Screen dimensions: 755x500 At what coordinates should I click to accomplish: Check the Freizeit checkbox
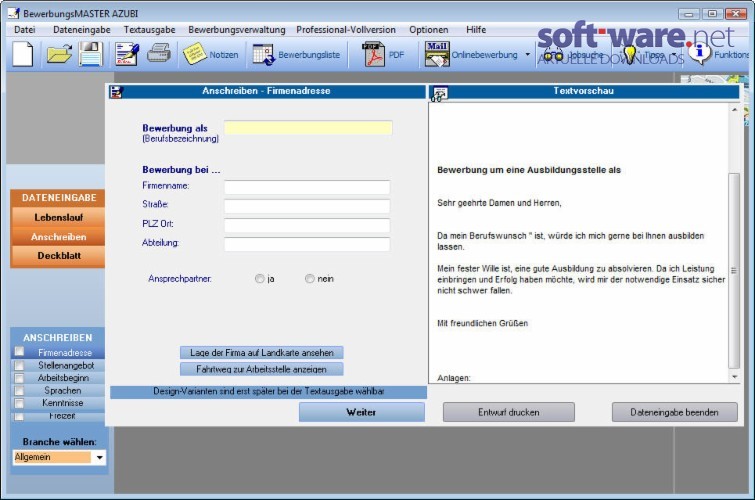click(19, 416)
